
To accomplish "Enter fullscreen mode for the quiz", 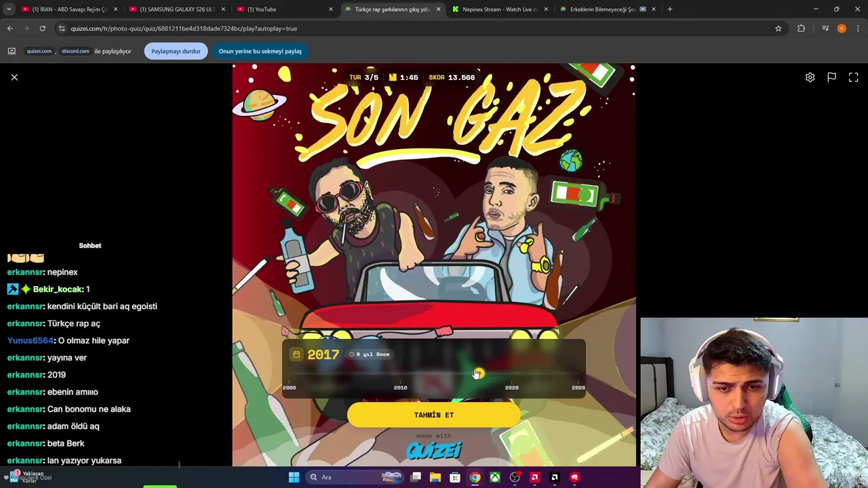I will [854, 77].
